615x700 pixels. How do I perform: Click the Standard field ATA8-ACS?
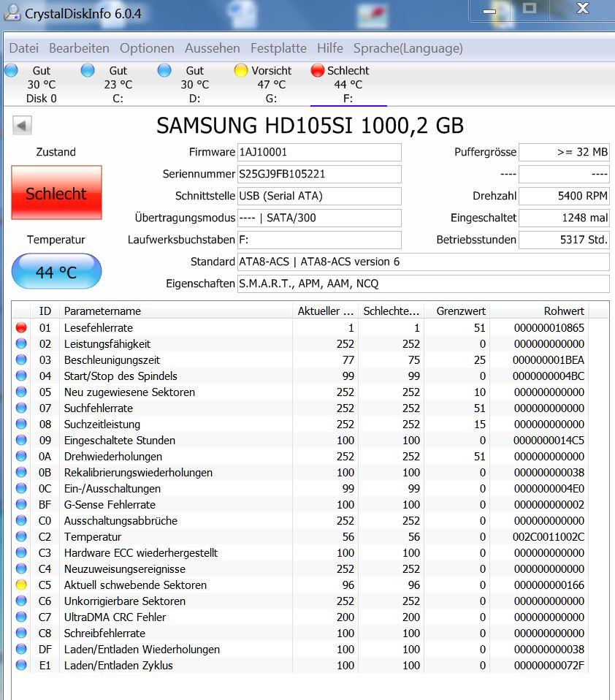pyautogui.click(x=423, y=262)
